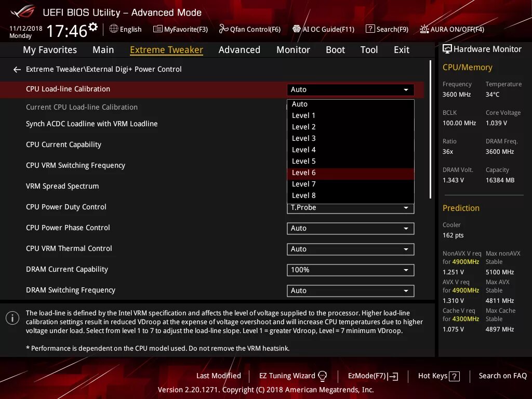This screenshot has width=532, height=399.
Task: Collapse the CPU Load-line Calibration dropdown
Action: (351, 89)
